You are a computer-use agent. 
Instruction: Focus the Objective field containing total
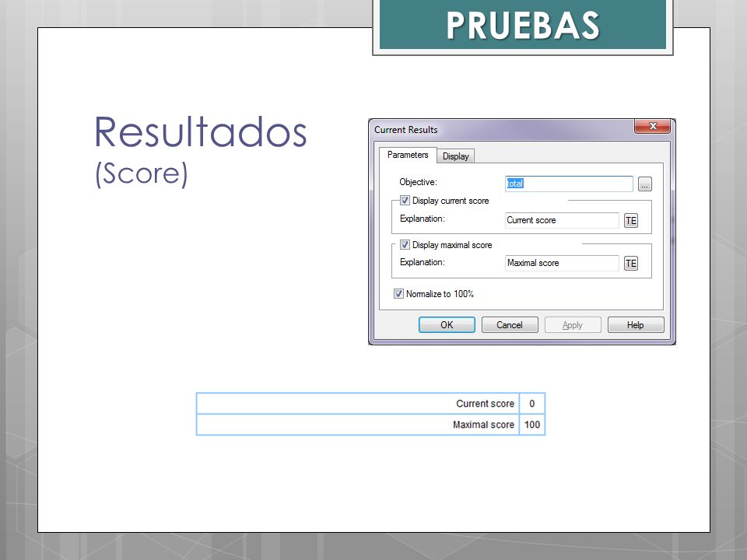click(x=569, y=184)
